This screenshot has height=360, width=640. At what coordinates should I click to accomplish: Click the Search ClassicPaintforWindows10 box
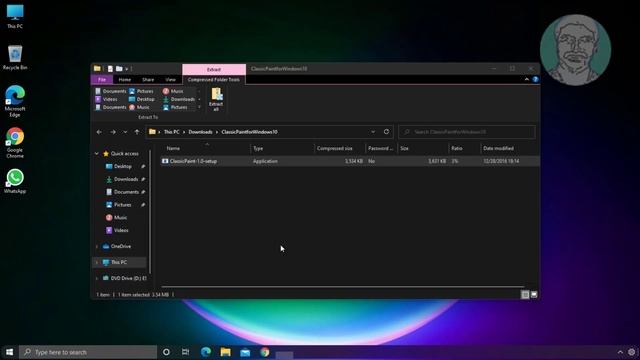pyautogui.click(x=467, y=132)
